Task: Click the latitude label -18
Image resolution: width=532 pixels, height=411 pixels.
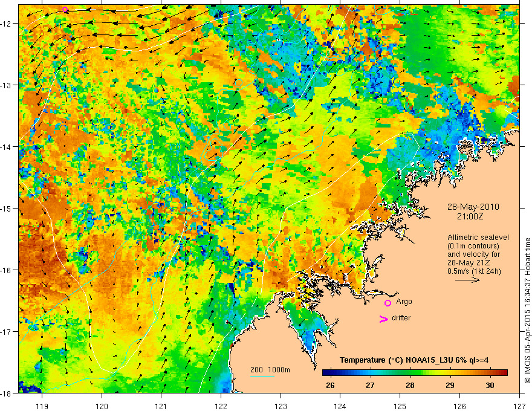Action: point(7,393)
